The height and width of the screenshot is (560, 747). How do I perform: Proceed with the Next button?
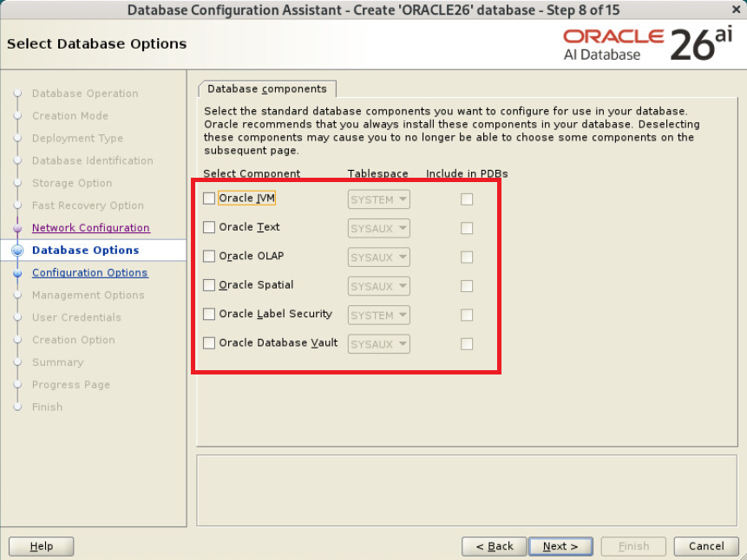(x=560, y=546)
